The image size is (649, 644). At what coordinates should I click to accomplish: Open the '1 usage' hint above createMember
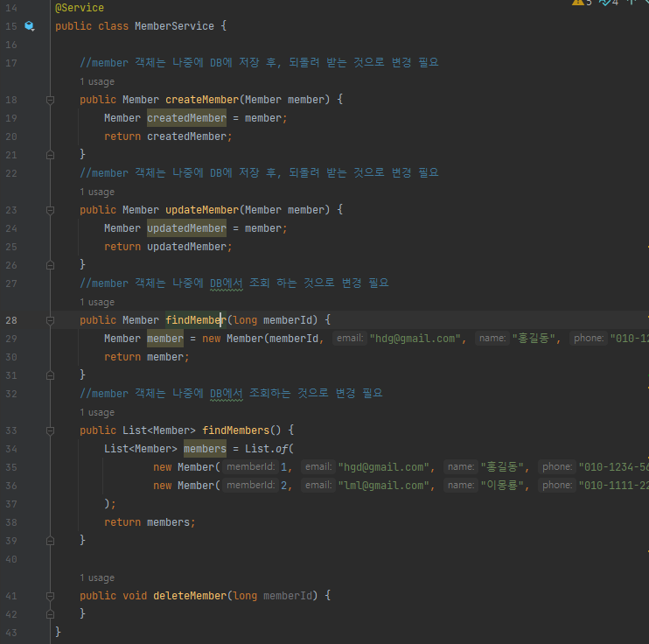97,81
